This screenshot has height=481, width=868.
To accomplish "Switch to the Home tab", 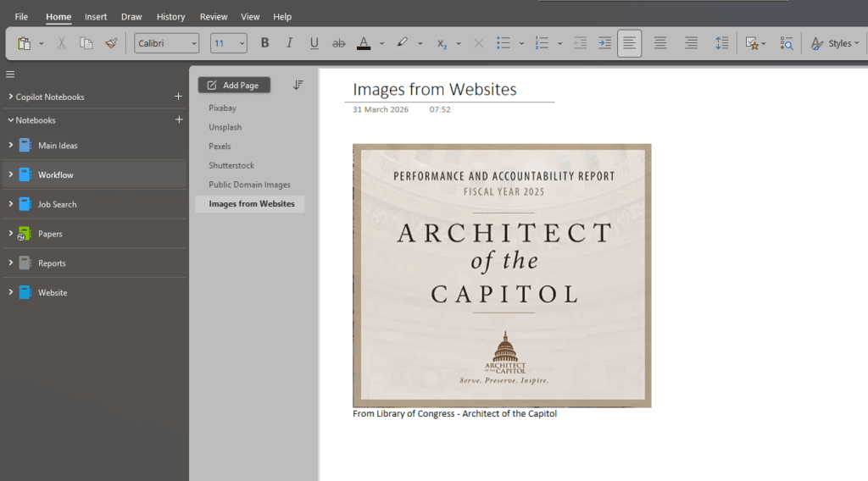I will pyautogui.click(x=58, y=17).
